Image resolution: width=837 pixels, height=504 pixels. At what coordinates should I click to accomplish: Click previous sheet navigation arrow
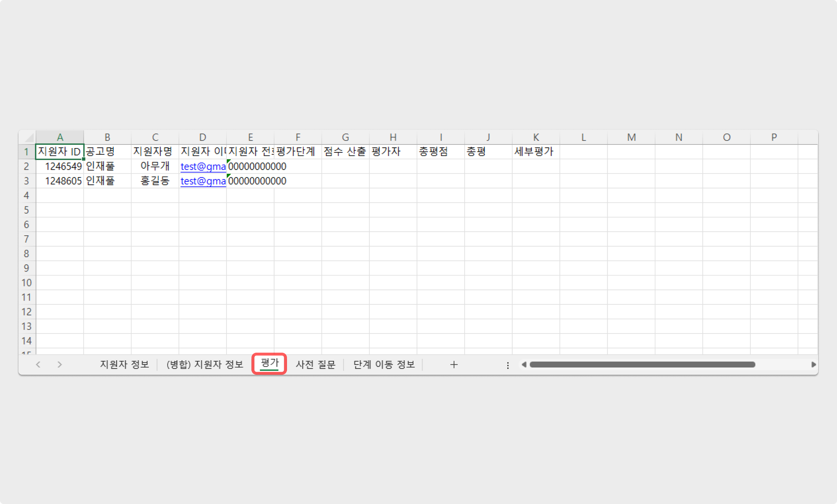[38, 365]
